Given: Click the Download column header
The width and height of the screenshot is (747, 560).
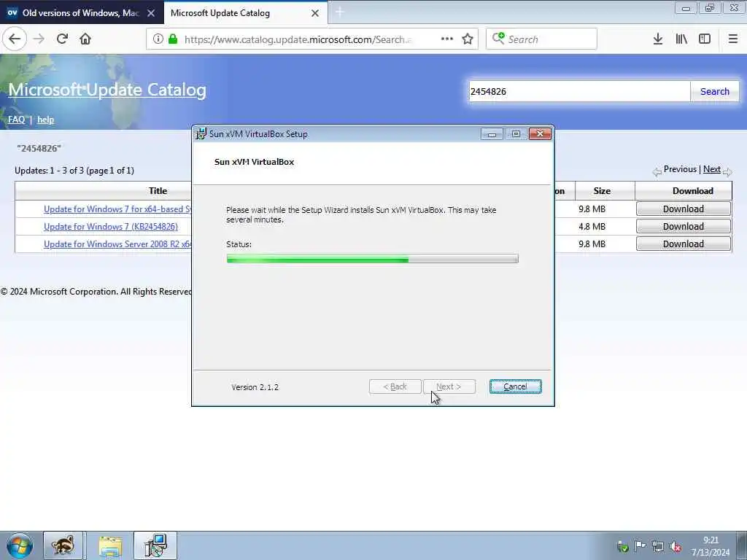Looking at the screenshot, I should tap(693, 191).
